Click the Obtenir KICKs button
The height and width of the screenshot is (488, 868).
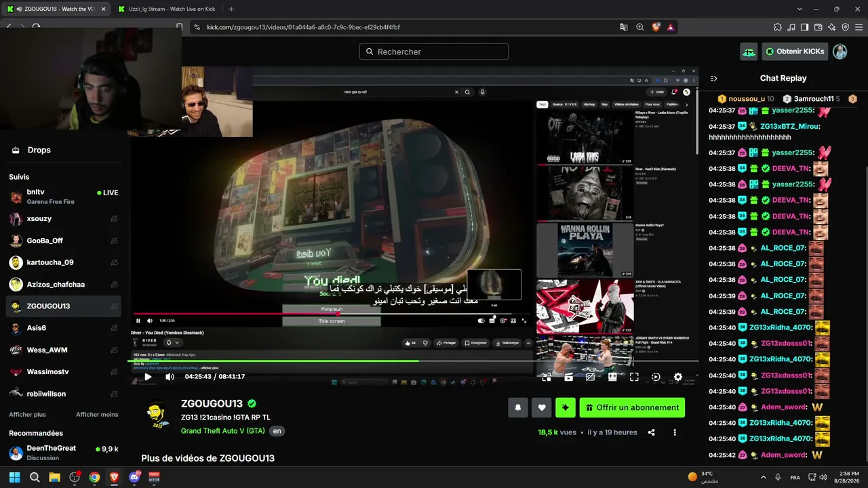tap(795, 52)
